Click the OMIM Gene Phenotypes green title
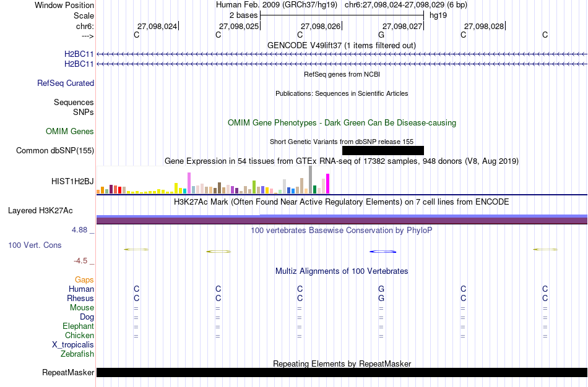 [x=342, y=123]
